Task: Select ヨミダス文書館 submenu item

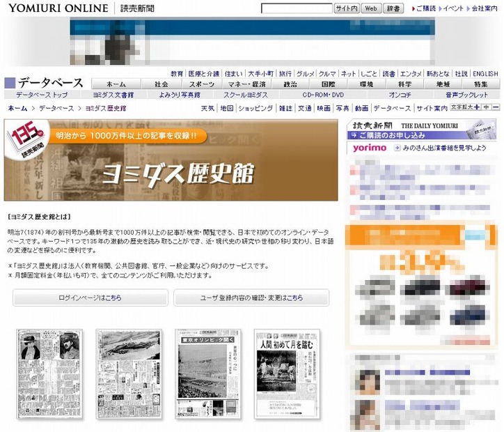Action: point(113,95)
